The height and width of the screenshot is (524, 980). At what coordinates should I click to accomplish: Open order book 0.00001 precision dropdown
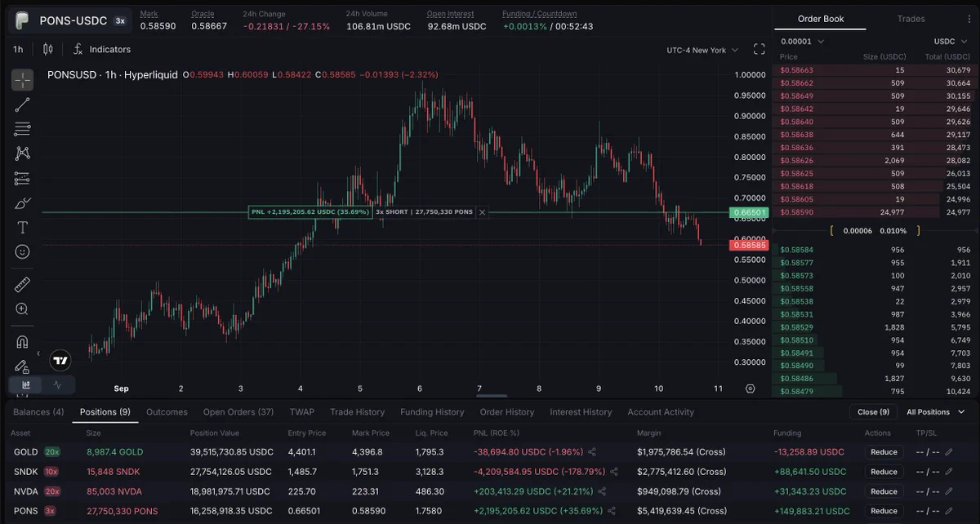click(x=802, y=41)
